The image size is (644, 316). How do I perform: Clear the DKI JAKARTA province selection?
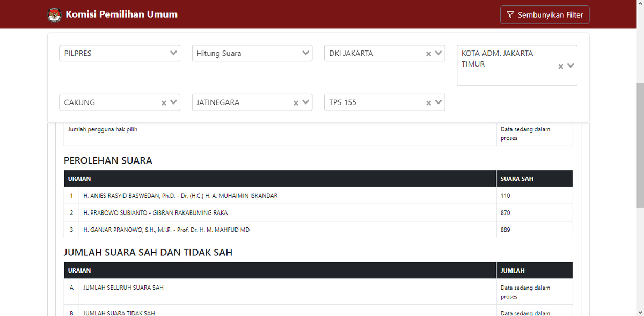tap(428, 54)
